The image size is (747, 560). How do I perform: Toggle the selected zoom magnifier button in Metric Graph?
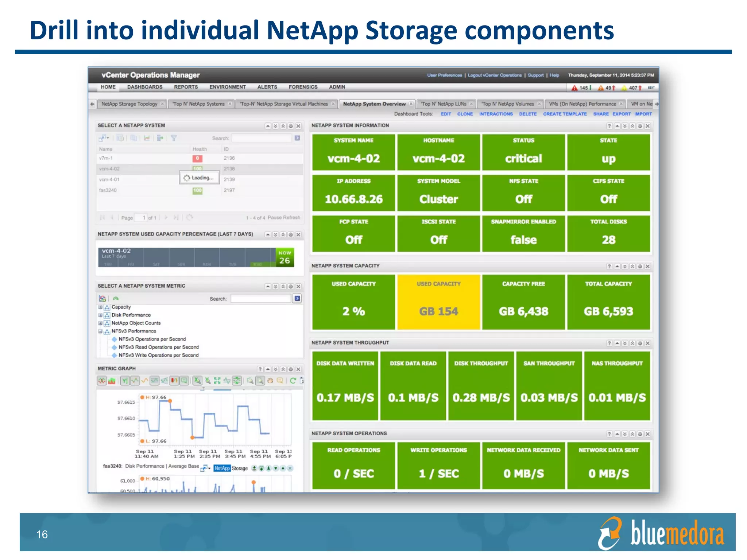tap(260, 381)
